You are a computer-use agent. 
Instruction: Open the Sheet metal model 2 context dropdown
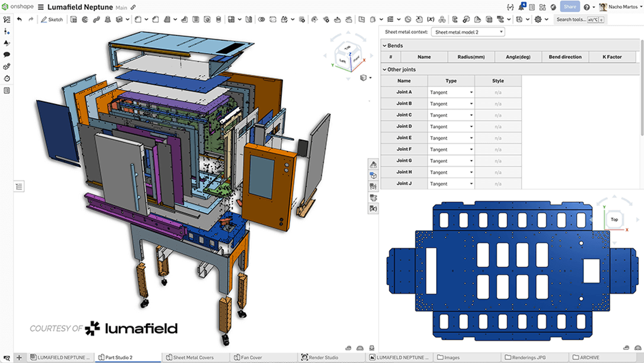(468, 31)
